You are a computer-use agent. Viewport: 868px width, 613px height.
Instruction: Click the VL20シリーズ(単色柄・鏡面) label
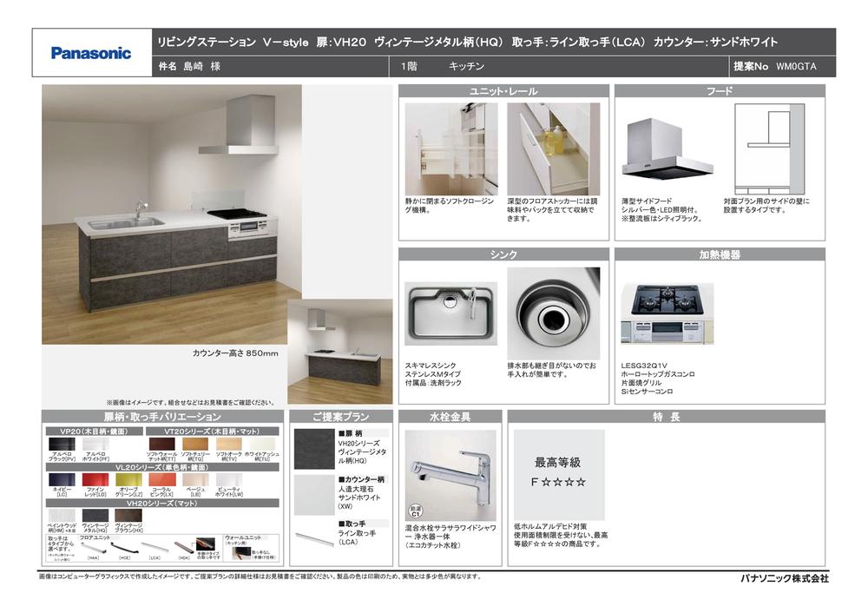click(163, 467)
